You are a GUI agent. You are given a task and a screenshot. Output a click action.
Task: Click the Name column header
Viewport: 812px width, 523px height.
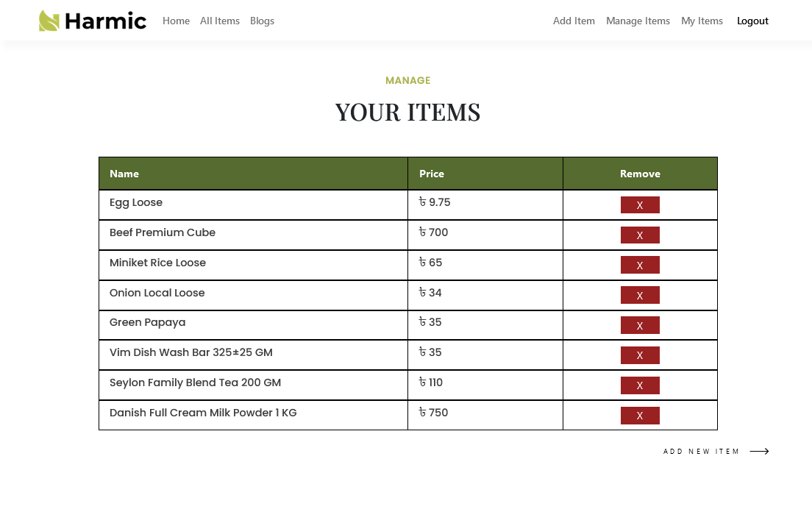click(124, 174)
